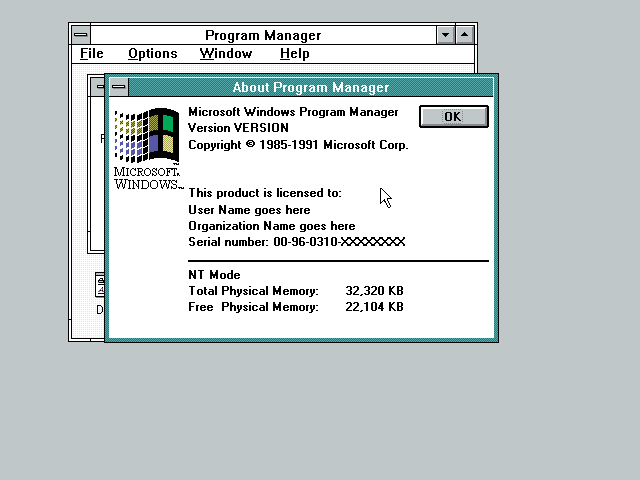The height and width of the screenshot is (480, 640).
Task: Click the serial number 00-96-0310 line
Action: click(297, 242)
